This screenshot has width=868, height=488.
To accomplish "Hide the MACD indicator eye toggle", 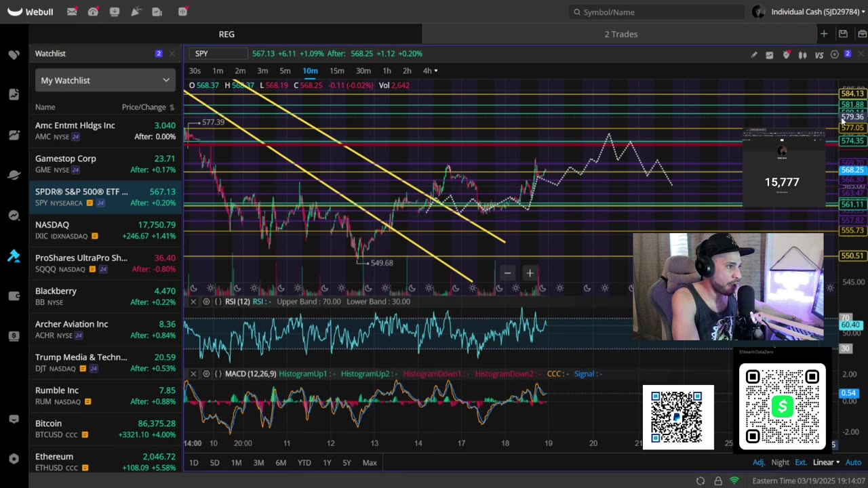I will pyautogui.click(x=206, y=373).
